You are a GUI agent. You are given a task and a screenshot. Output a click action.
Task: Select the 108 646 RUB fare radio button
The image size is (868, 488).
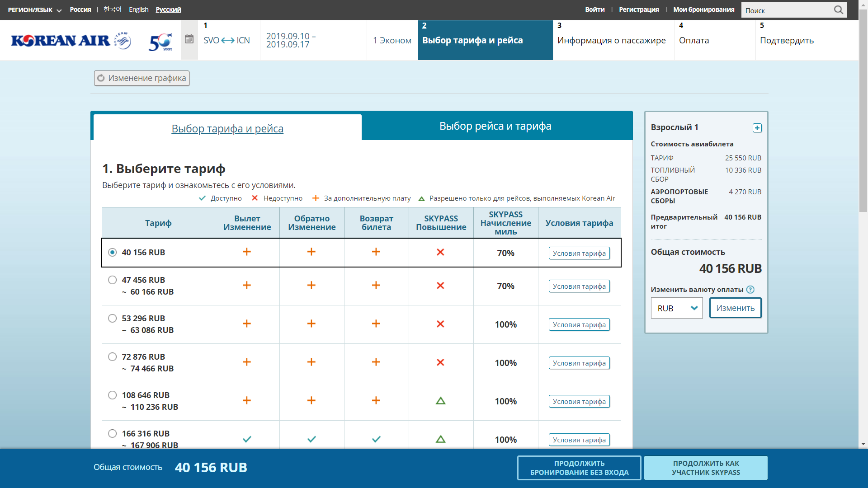pos(113,395)
